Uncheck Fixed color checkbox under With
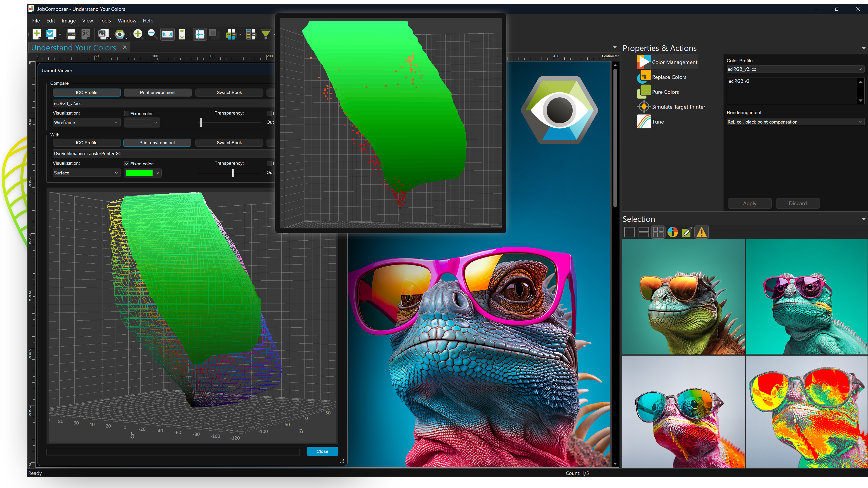The image size is (868, 488). [127, 164]
